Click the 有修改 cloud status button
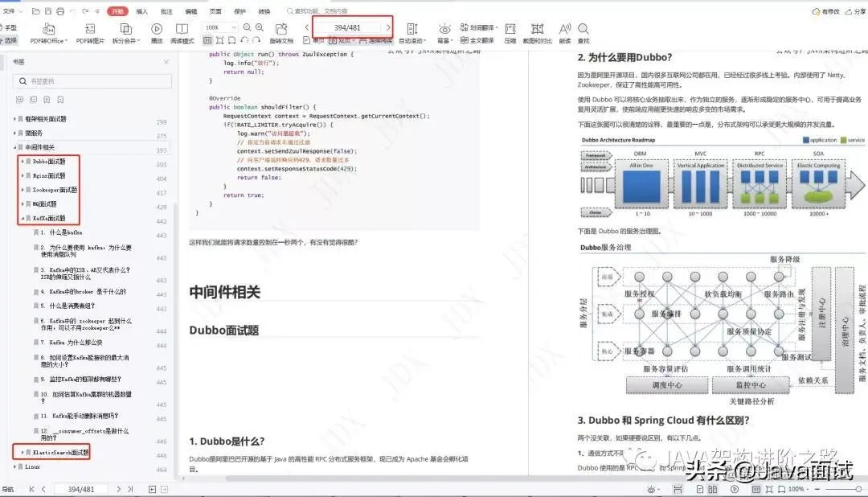This screenshot has height=497, width=868. tap(825, 11)
